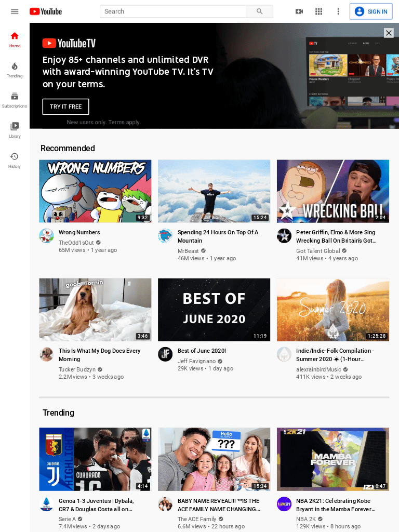The height and width of the screenshot is (532, 399).
Task: Click 'Genoa 1-3 Juventus' video title
Action: click(x=96, y=505)
